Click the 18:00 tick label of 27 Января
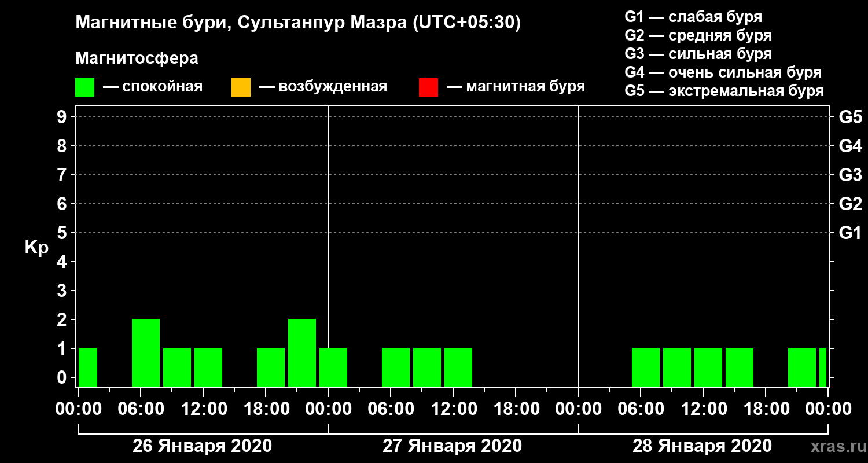Viewport: 868px width, 463px height. 516,409
